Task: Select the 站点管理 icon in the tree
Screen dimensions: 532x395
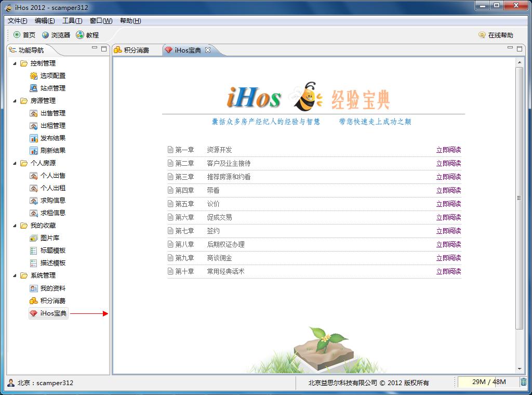Action: click(34, 88)
